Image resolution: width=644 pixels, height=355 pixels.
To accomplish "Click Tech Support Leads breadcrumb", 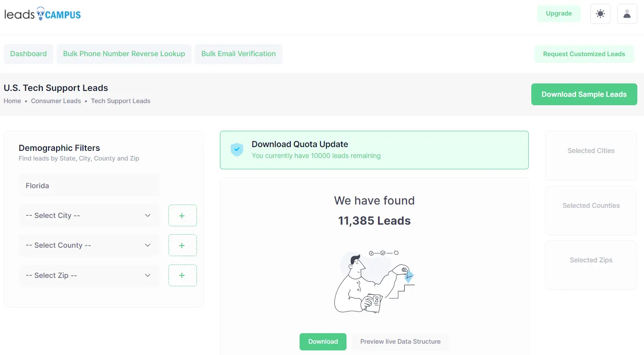I will point(121,101).
